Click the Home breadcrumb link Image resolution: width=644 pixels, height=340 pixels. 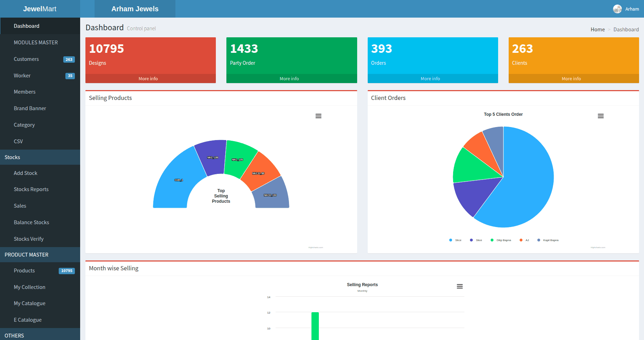598,30
